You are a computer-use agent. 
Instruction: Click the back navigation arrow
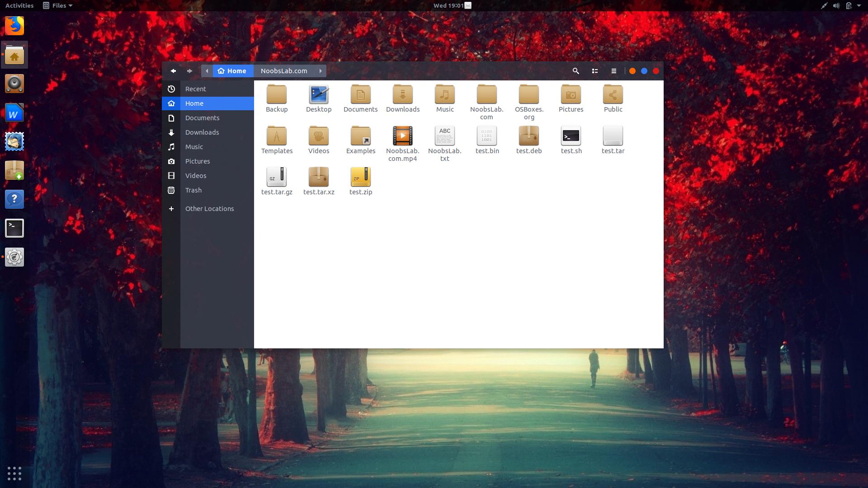[173, 71]
